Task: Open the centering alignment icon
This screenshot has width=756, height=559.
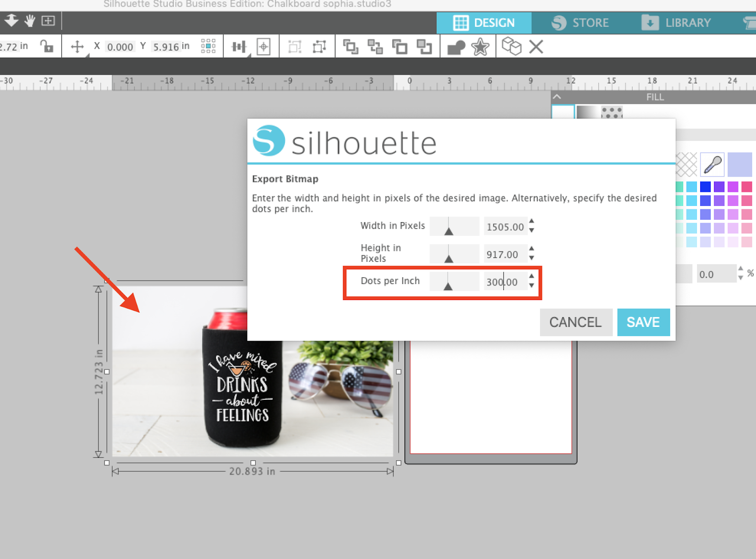Action: pyautogui.click(x=263, y=46)
